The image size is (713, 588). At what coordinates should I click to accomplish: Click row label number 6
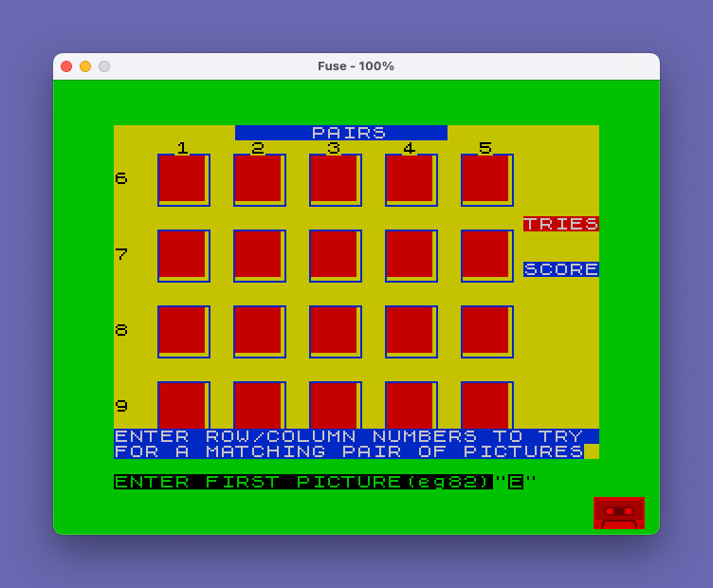121,178
